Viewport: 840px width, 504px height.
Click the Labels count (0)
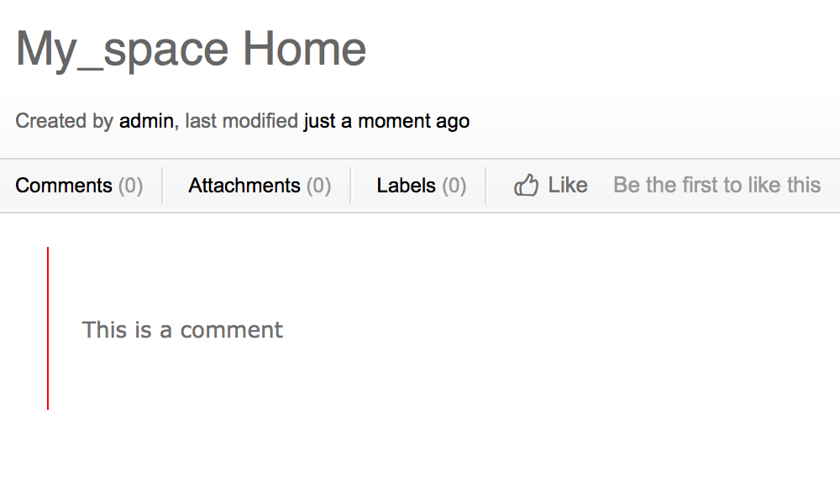click(454, 186)
